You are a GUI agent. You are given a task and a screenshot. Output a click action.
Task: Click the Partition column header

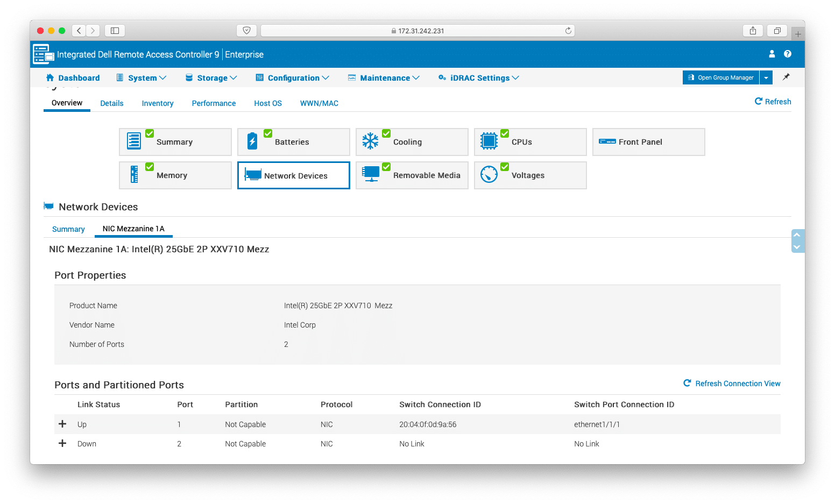(241, 404)
